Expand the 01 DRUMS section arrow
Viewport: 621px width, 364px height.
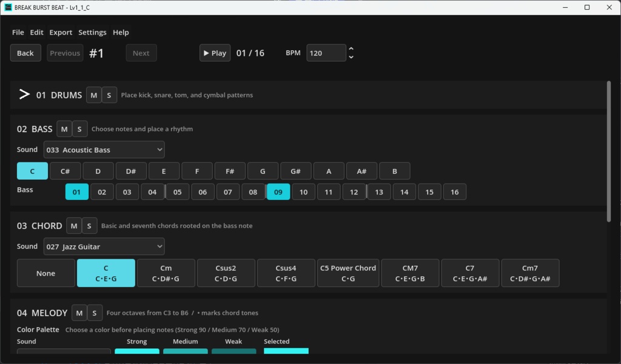point(24,94)
